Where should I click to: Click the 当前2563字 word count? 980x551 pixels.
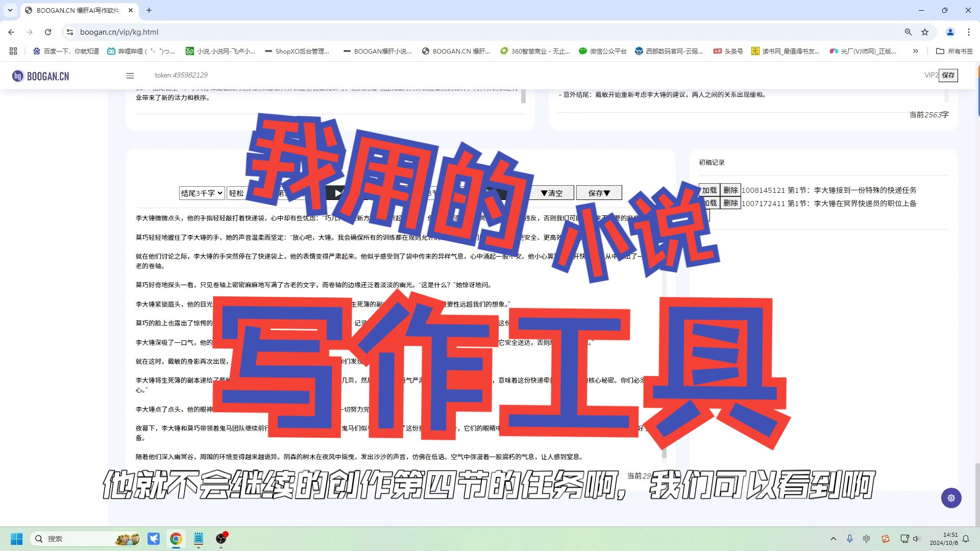928,115
